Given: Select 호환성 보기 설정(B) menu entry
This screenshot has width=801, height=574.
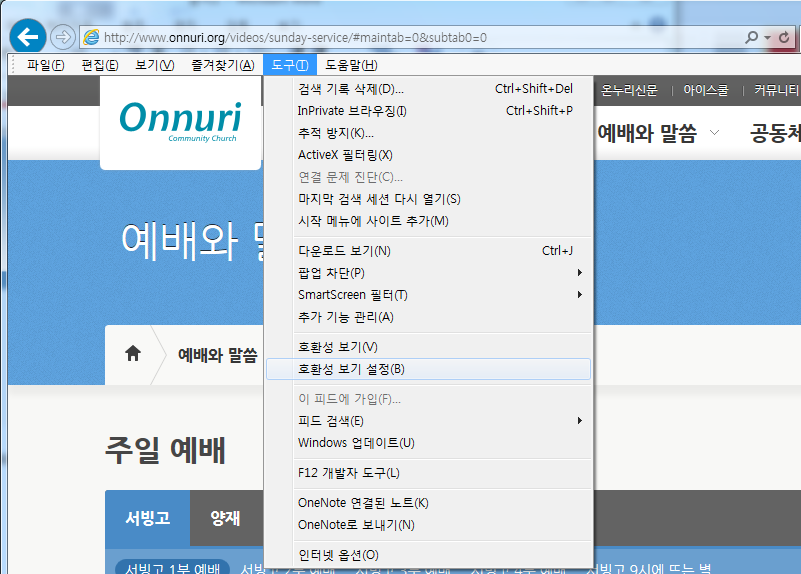Looking at the screenshot, I should tap(428, 369).
